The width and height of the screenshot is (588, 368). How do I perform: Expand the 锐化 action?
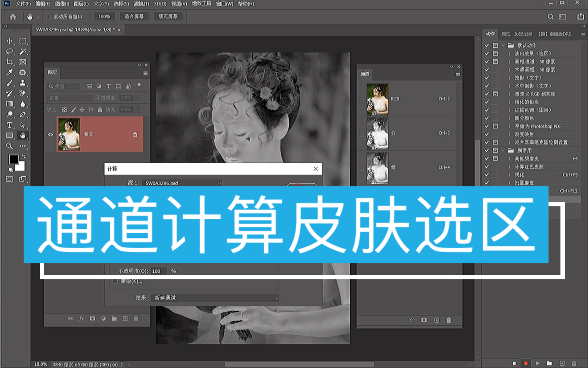pyautogui.click(x=510, y=175)
